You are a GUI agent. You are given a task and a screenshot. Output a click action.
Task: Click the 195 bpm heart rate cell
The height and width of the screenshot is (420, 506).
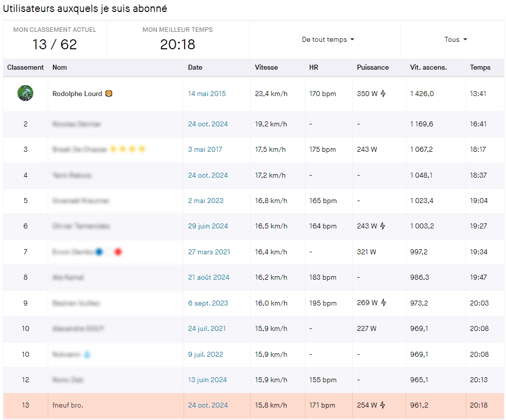pos(323,303)
